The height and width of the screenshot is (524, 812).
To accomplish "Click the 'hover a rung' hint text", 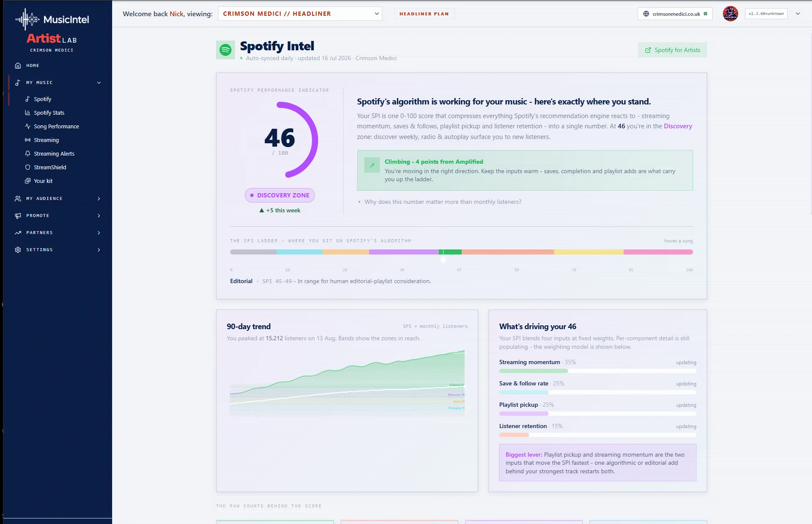I will [x=678, y=241].
